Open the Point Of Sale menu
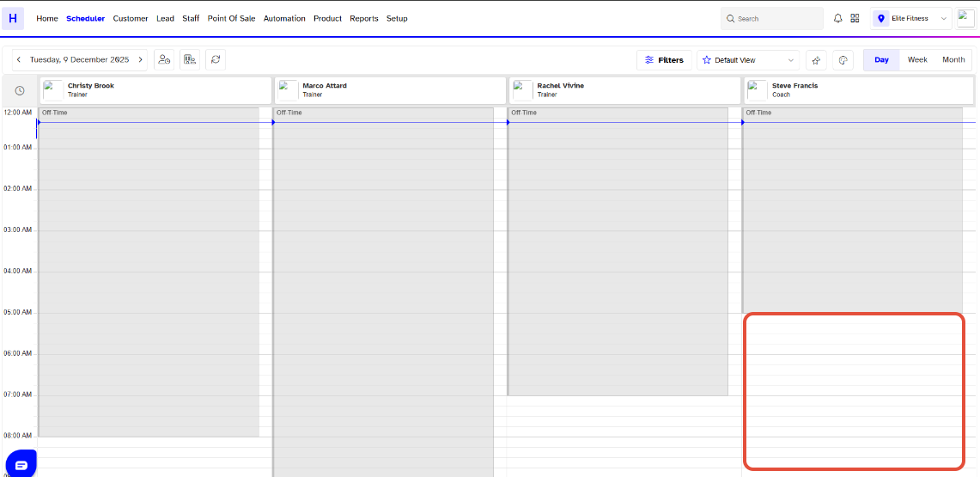 231,19
